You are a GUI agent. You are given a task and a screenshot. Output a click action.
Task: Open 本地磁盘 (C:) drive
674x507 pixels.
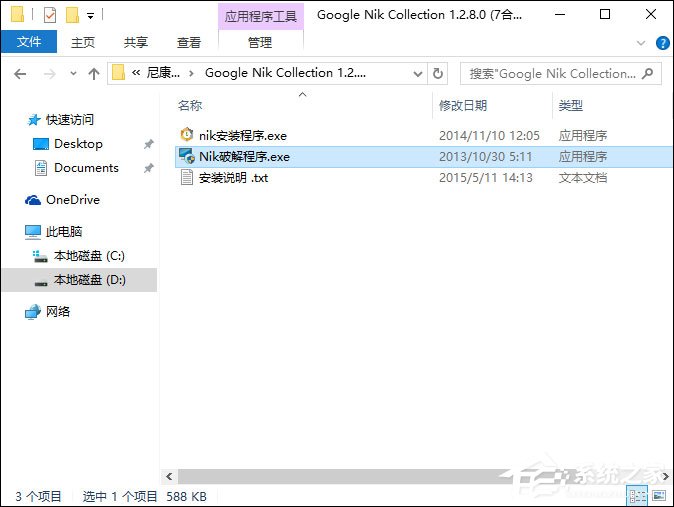(x=89, y=256)
